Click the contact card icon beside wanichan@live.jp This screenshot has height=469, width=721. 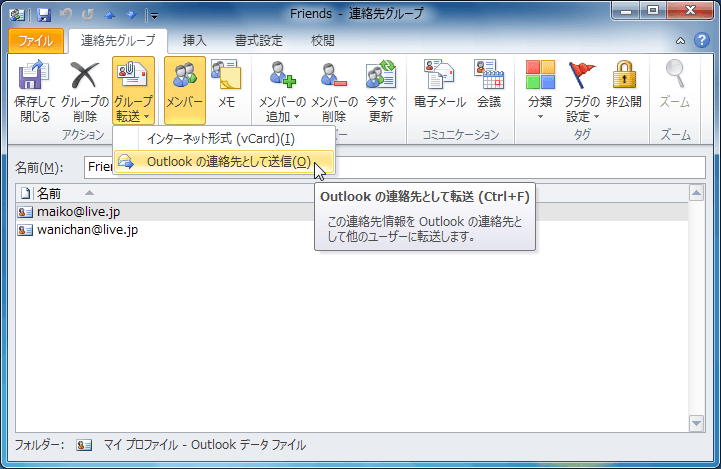coord(25,230)
